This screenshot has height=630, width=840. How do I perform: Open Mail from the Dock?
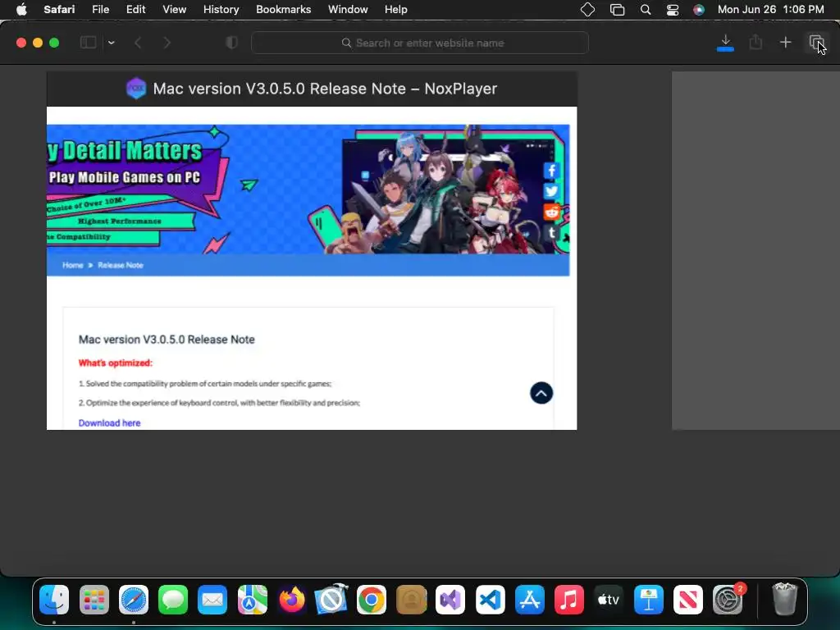pyautogui.click(x=212, y=600)
